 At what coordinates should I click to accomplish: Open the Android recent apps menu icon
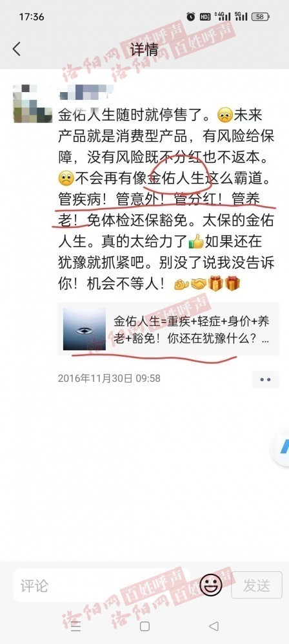tap(75, 627)
